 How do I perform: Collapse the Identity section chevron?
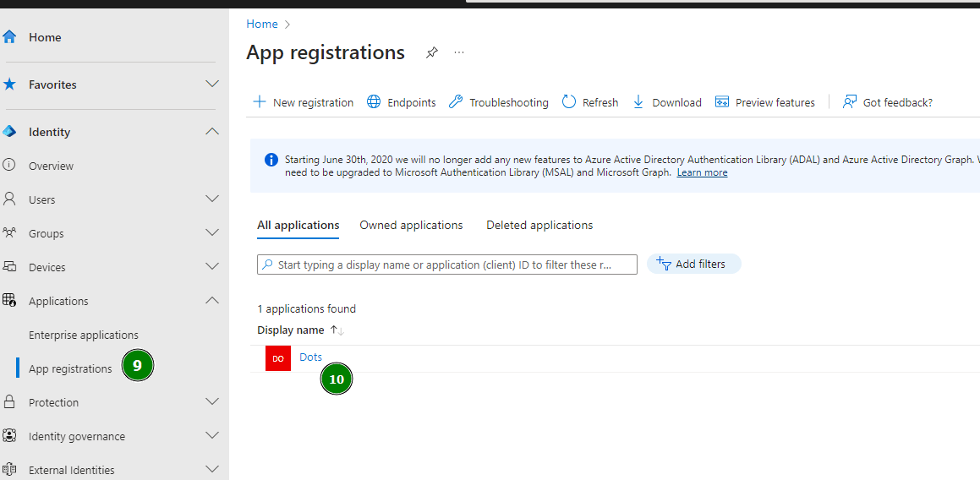[x=212, y=131]
